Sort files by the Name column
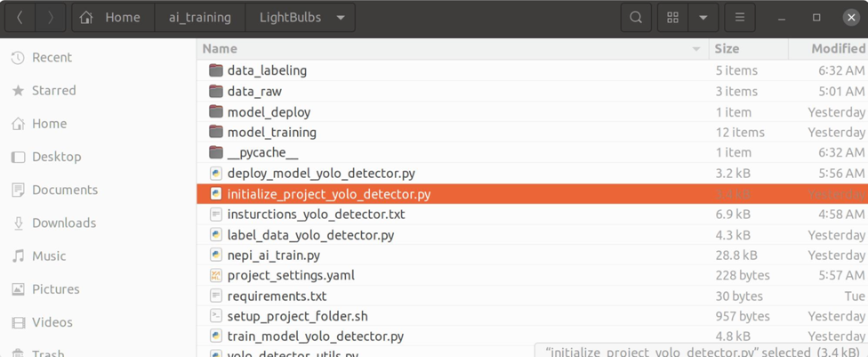 coord(220,49)
